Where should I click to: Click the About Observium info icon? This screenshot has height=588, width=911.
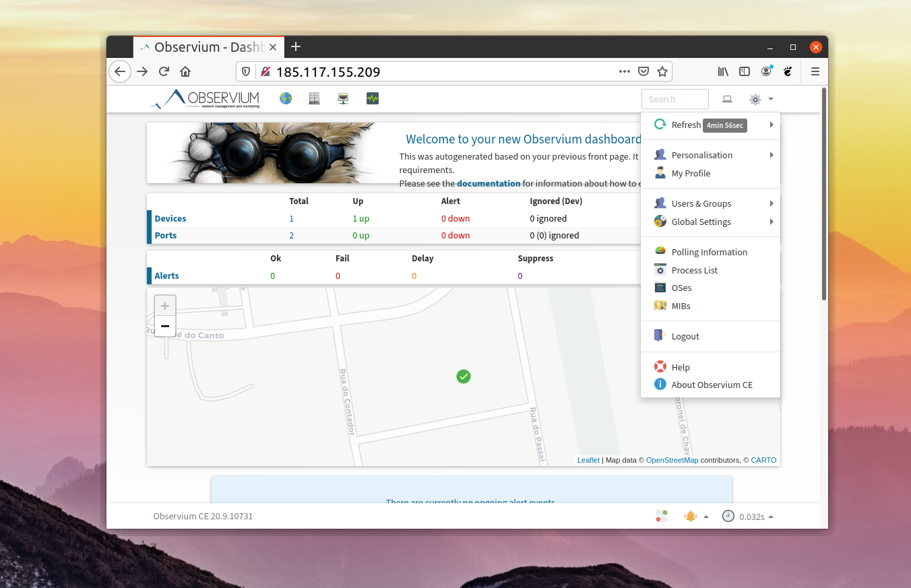pyautogui.click(x=660, y=385)
